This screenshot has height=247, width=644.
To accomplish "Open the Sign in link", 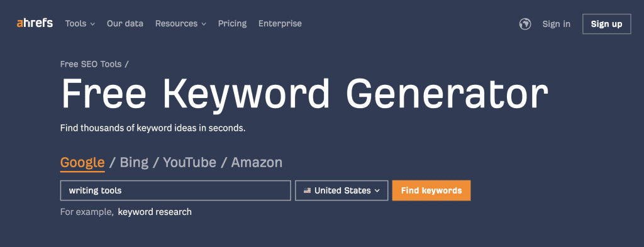I will [x=556, y=25].
